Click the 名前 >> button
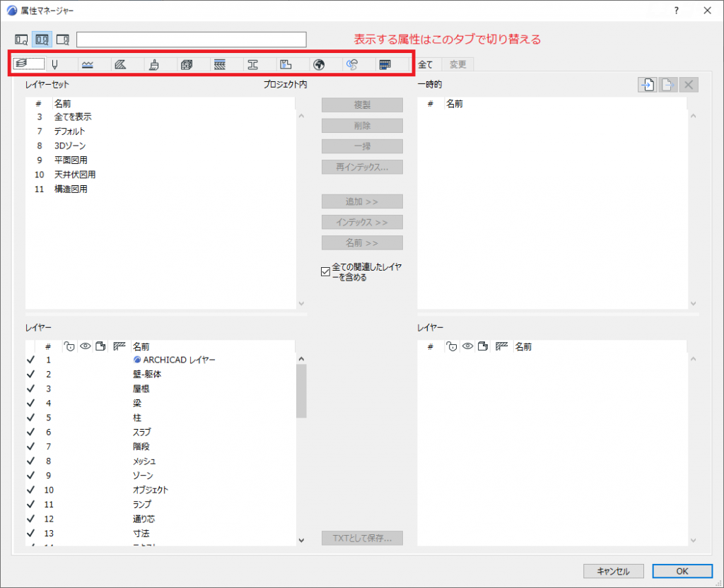The width and height of the screenshot is (724, 588). click(362, 243)
